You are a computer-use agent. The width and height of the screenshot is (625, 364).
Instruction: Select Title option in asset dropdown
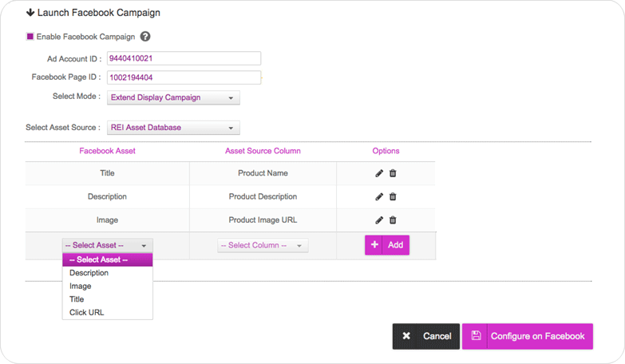pos(77,299)
